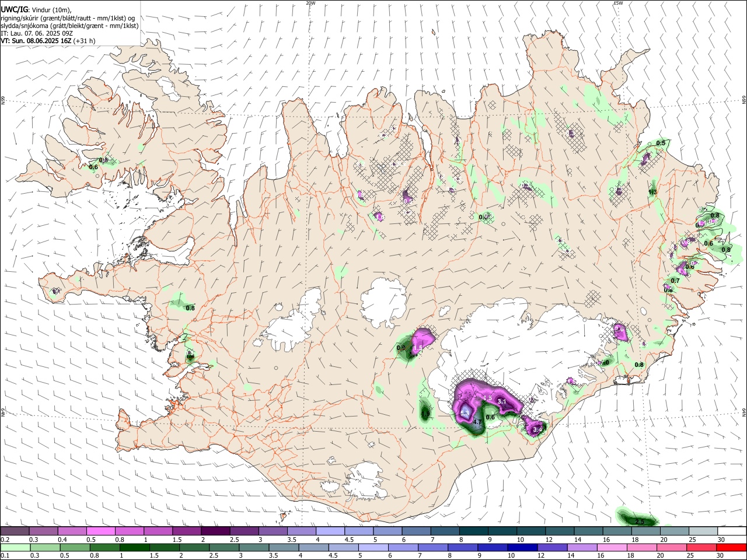The width and height of the screenshot is (747, 560).
Task: Pick the deep navy 10–12 swatch in lower legend row
Action: pyautogui.click(x=522, y=547)
